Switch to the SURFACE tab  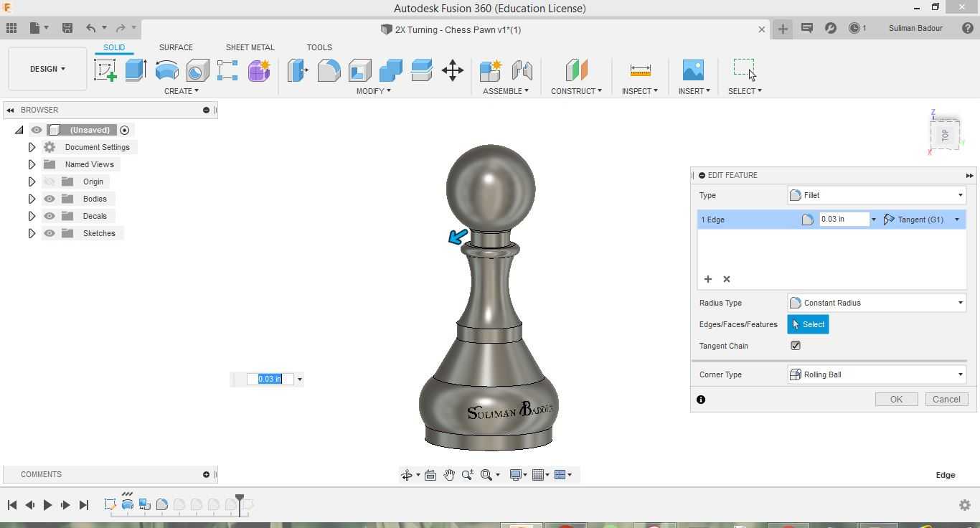click(176, 47)
